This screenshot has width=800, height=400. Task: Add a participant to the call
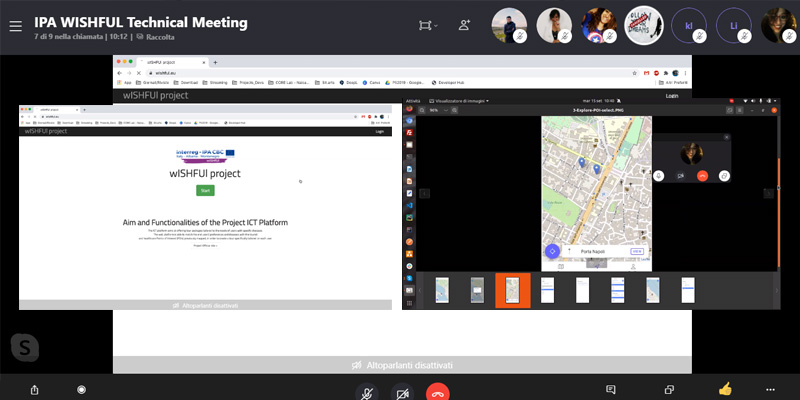click(464, 25)
